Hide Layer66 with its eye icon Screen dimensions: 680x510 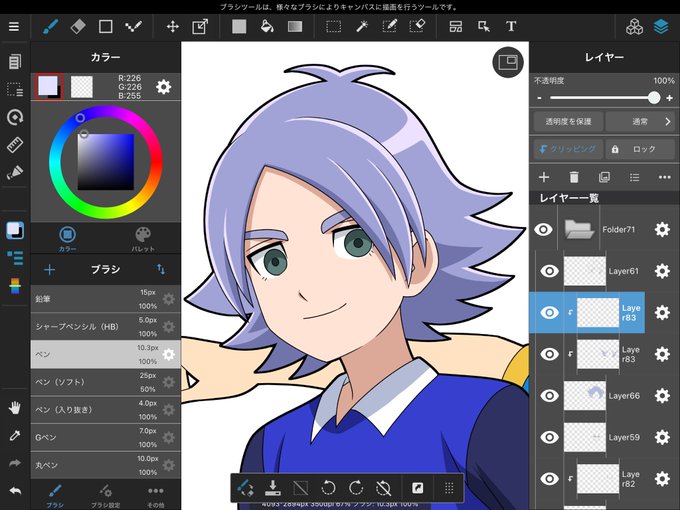(549, 396)
